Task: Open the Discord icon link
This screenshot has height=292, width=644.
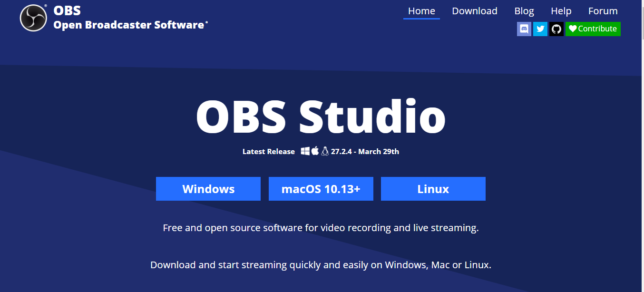Action: pyautogui.click(x=524, y=29)
